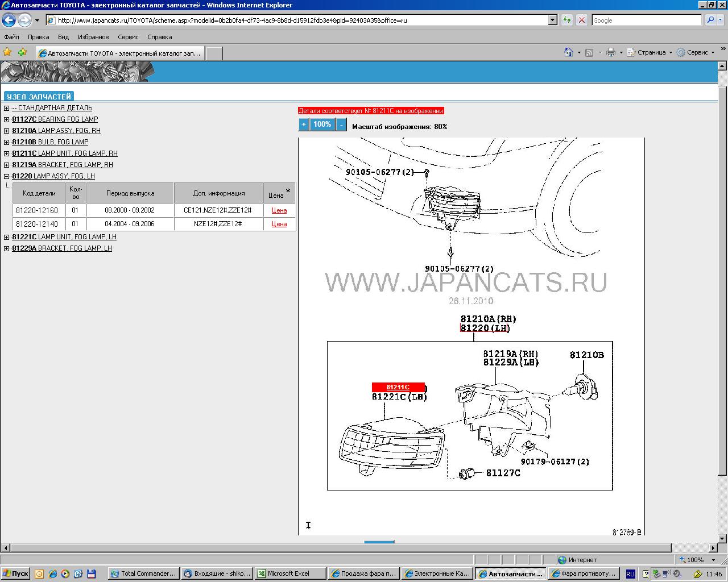
Task: Click the browser Back arrow button
Action: (x=9, y=20)
